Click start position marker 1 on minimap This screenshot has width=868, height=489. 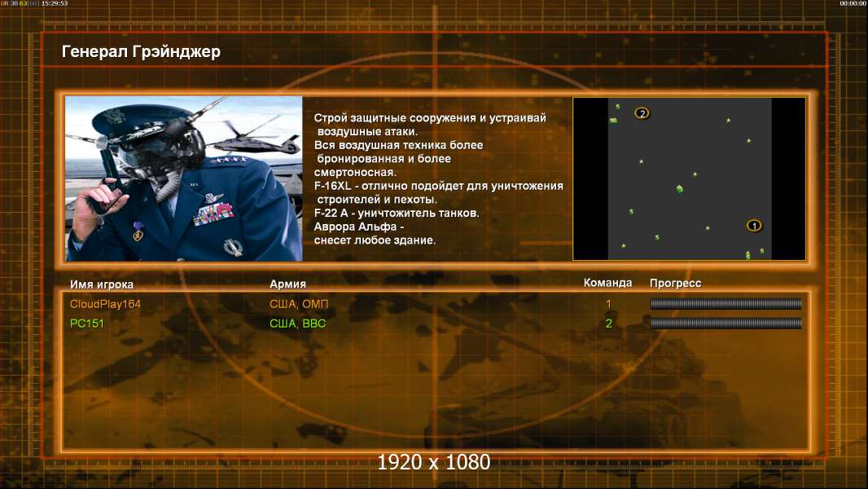pos(754,226)
